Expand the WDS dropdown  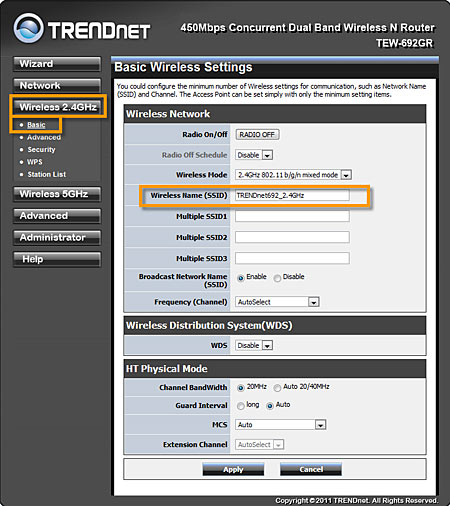pos(254,345)
